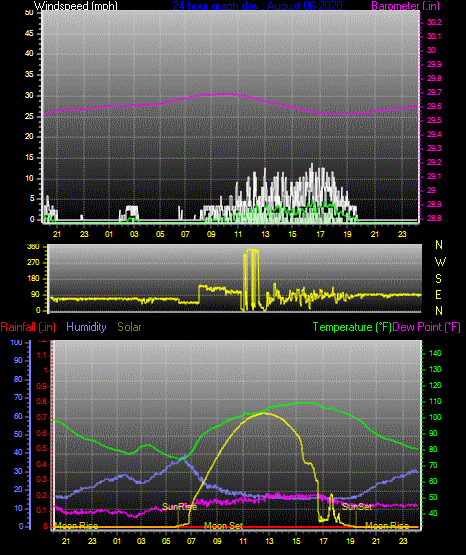Click rainfall axis value "0.3"
Screen dimensions: 466x555
41,479
